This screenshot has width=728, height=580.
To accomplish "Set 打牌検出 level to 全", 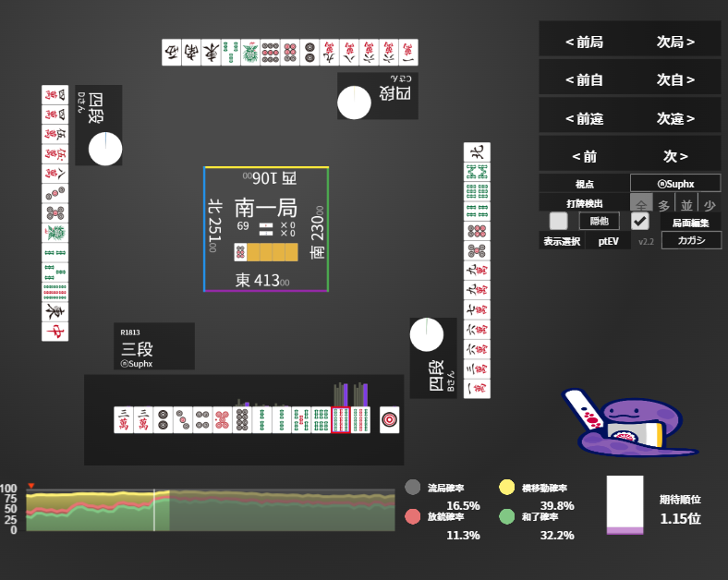I will click(x=641, y=203).
